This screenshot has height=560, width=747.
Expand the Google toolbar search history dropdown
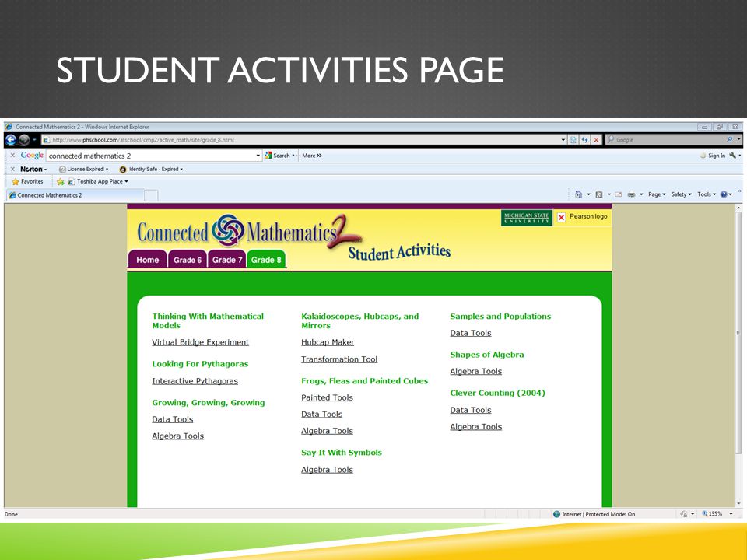tap(258, 156)
